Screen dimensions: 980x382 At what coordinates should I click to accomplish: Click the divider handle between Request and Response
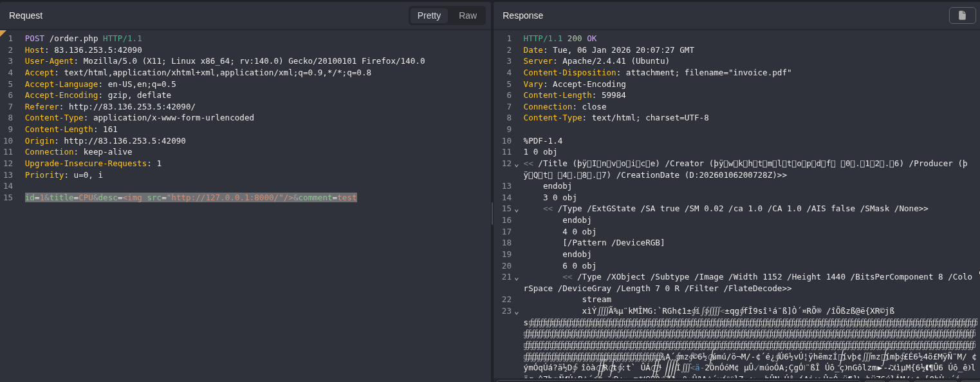point(492,213)
